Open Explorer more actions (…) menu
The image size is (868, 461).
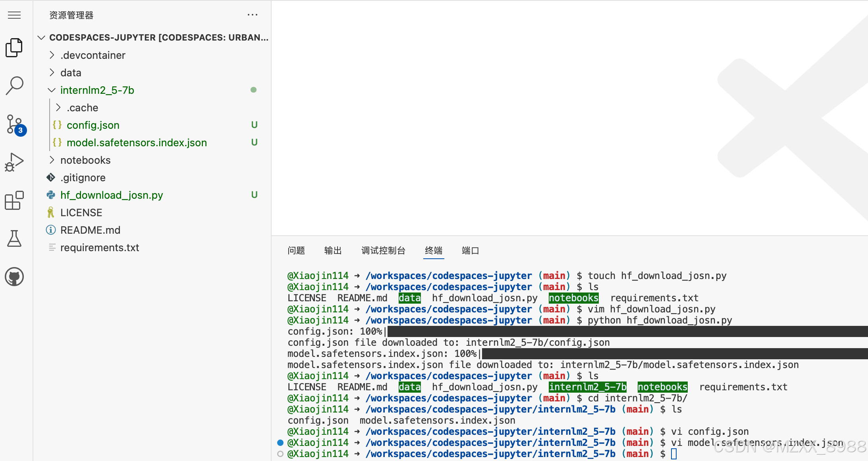pyautogui.click(x=253, y=15)
